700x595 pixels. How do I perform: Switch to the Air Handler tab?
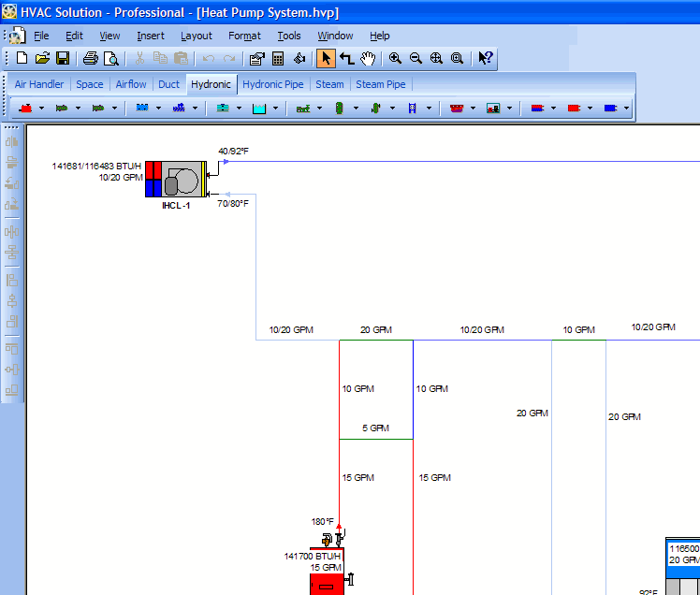tap(39, 84)
